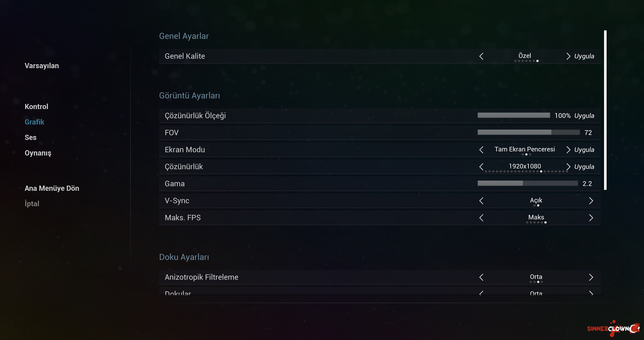The image size is (644, 340).
Task: Click right arrow for Genel Kalite
Action: [x=568, y=56]
